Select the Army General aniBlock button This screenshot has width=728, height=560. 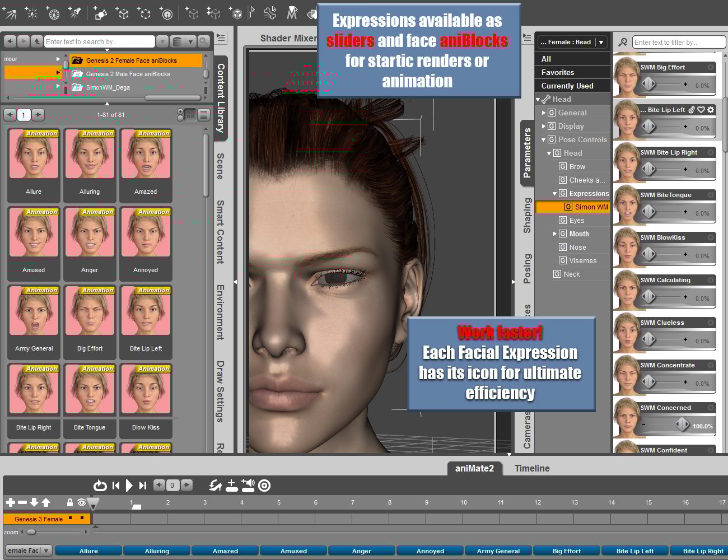(x=498, y=551)
